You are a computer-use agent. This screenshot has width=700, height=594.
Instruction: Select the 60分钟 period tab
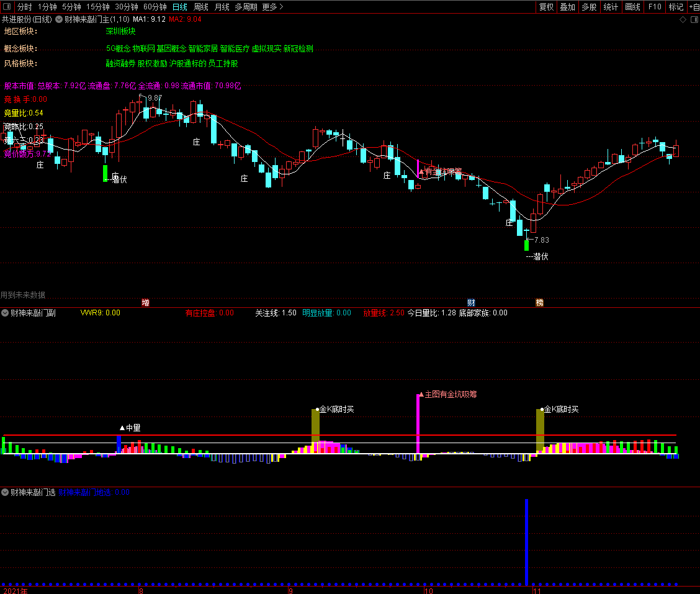[x=155, y=7]
